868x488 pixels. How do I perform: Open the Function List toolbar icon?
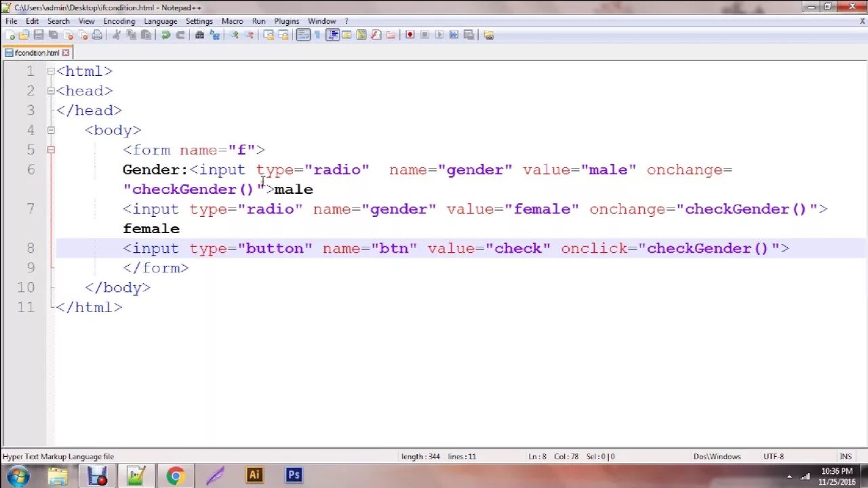point(376,35)
